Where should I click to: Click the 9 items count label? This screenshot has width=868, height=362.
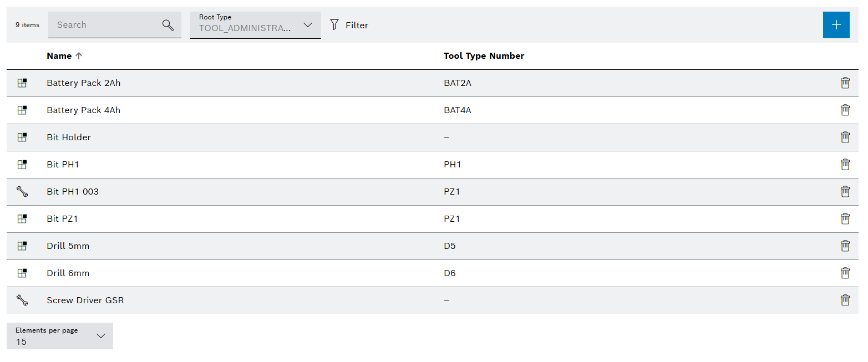(27, 25)
